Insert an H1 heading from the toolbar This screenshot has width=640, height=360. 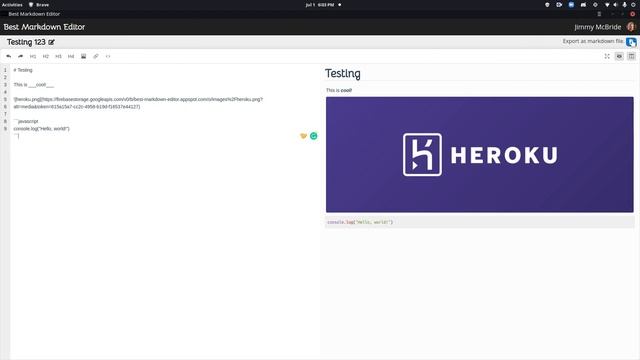tap(33, 56)
